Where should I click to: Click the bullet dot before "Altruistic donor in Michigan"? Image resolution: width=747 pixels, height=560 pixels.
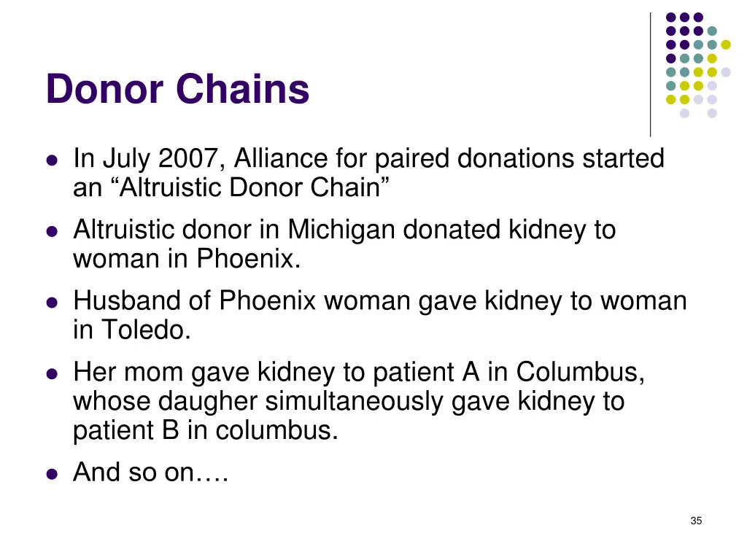pos(51,232)
